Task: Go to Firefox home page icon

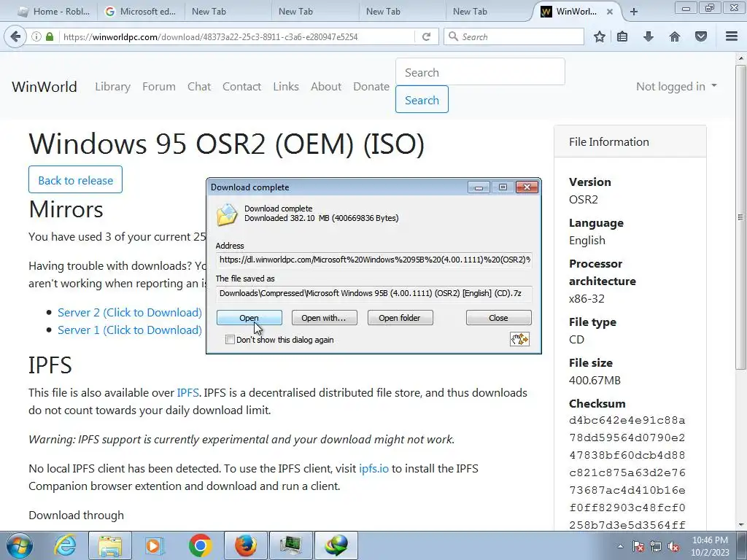Action: [675, 36]
